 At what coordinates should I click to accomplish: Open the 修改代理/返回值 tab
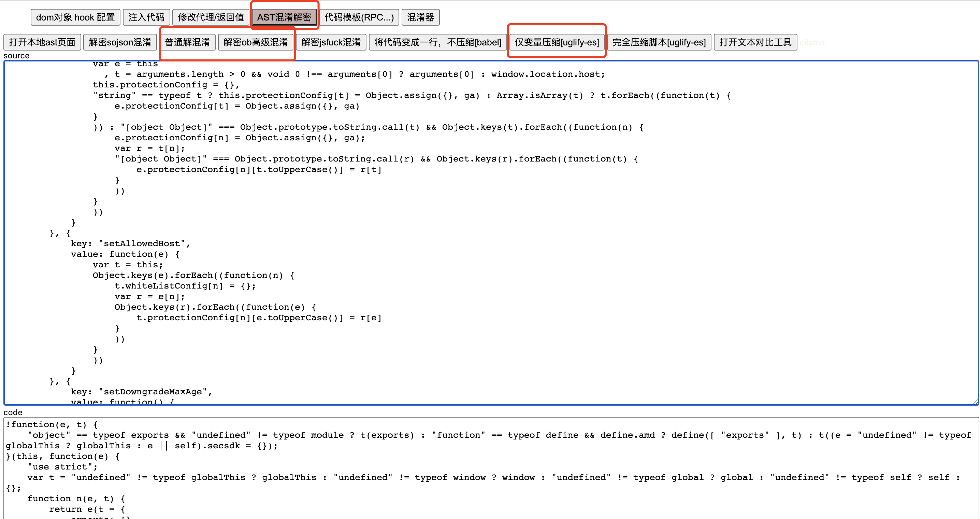211,17
